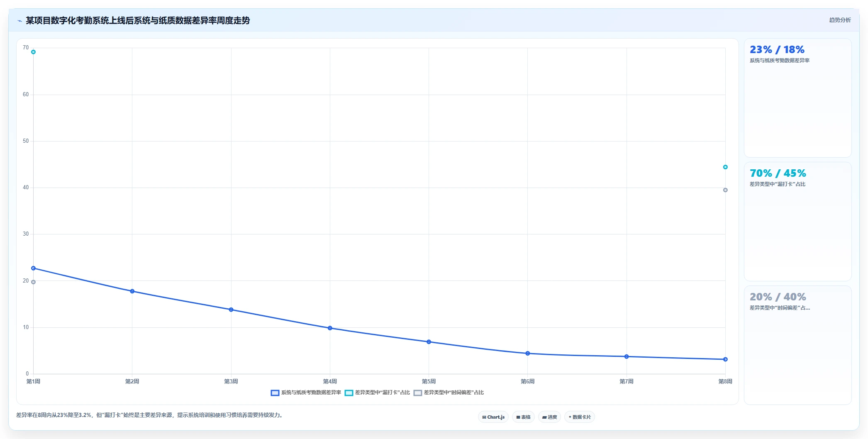Click the blue data point at 第6周
The height and width of the screenshot is (439, 868).
coord(528,354)
